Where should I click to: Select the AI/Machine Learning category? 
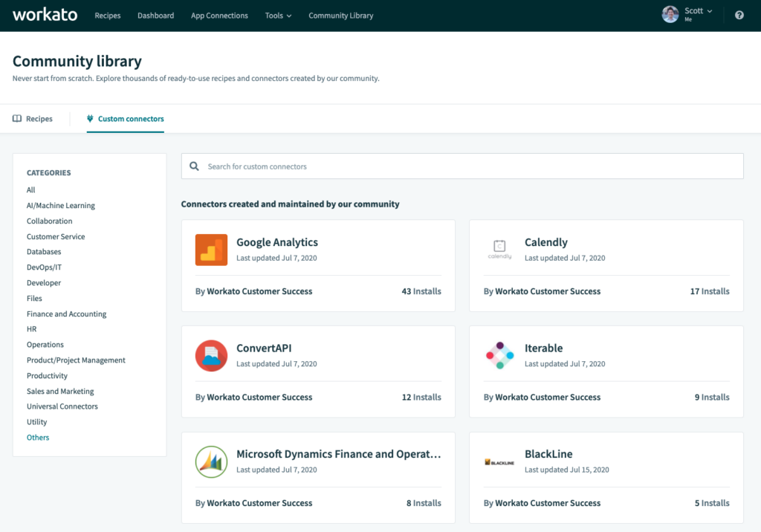[61, 205]
